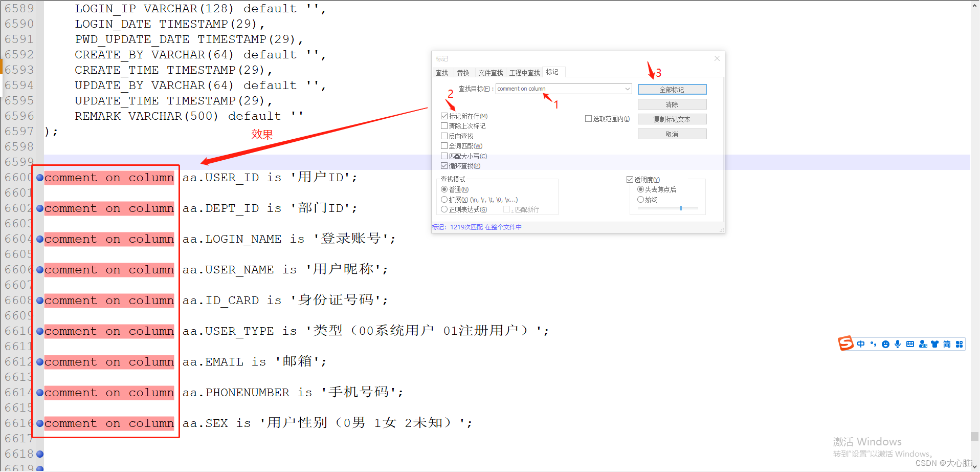The image size is (980, 472).
Task: Click the bookmark dot on line 6600
Action: (40, 178)
